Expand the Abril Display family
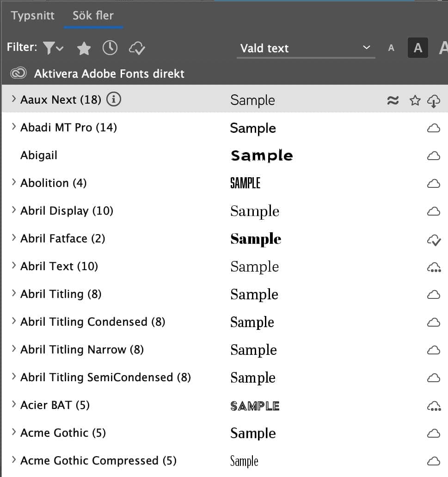The height and width of the screenshot is (477, 448). coord(14,210)
